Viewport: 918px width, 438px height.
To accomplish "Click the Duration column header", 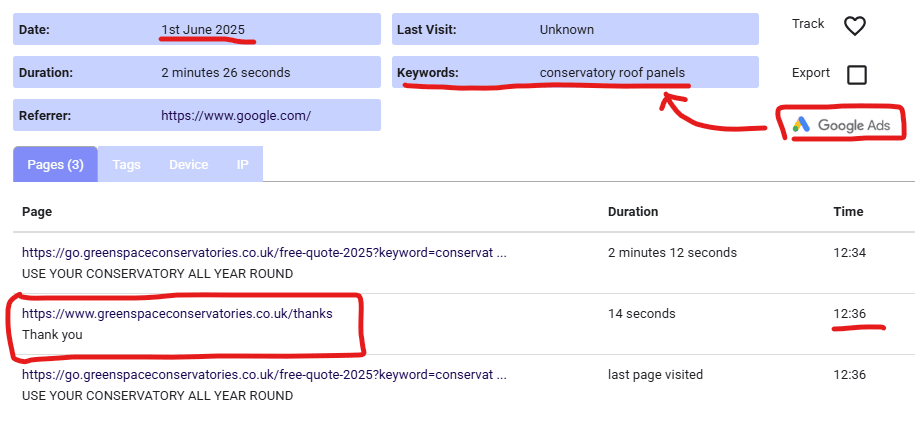I will coord(633,211).
